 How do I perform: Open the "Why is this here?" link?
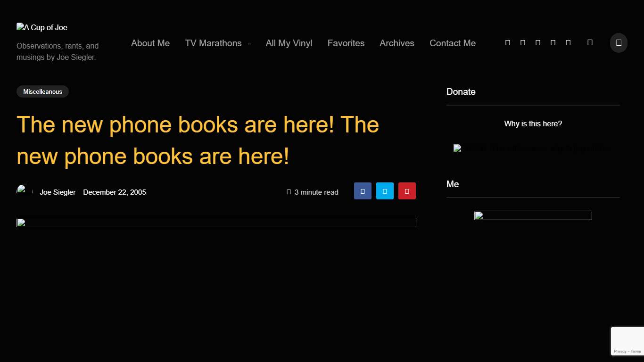point(533,123)
